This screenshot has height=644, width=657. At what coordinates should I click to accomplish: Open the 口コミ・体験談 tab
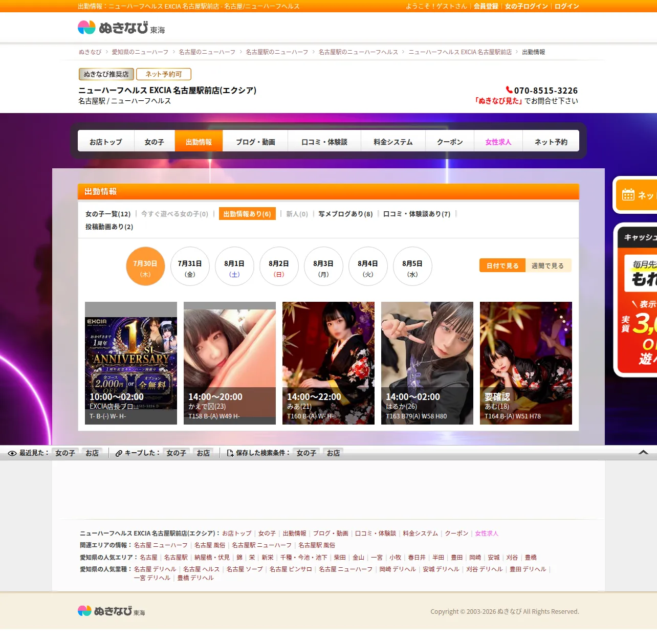[324, 142]
